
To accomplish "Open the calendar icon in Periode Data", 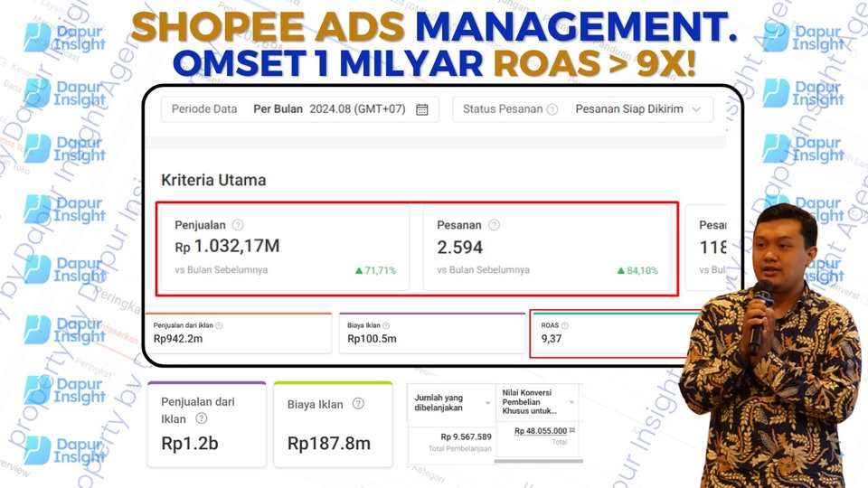I will (422, 109).
